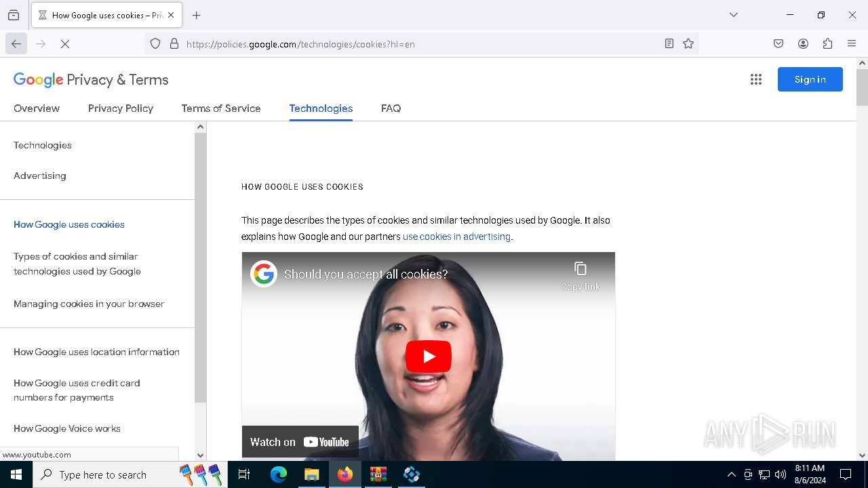This screenshot has height=488, width=868.
Task: Open notification center icon
Action: pyautogui.click(x=846, y=474)
